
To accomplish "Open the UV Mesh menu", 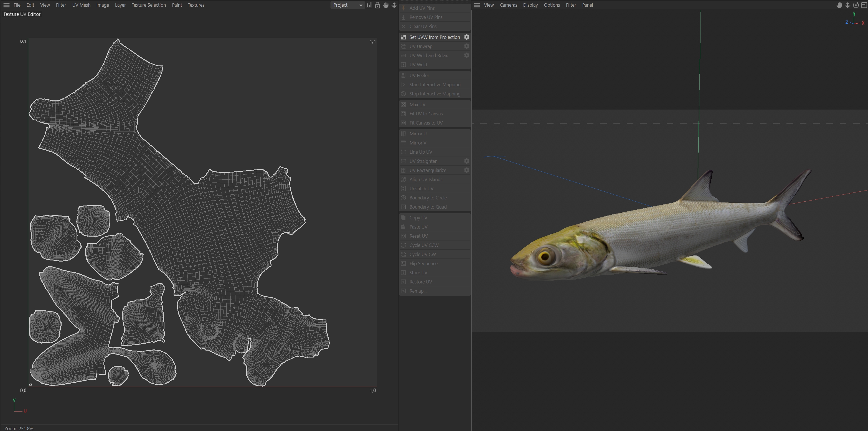I will coord(81,5).
